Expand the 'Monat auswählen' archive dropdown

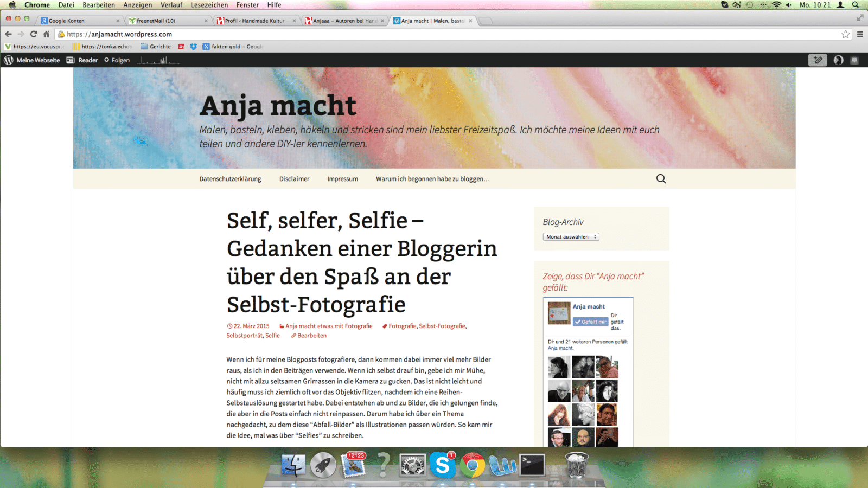pyautogui.click(x=571, y=237)
